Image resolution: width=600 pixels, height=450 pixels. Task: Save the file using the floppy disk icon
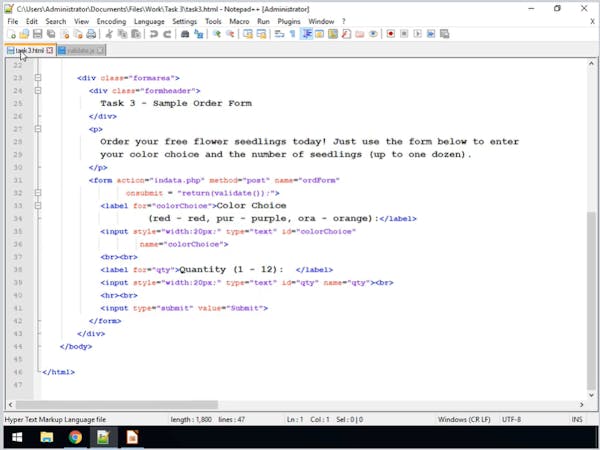pyautogui.click(x=38, y=34)
